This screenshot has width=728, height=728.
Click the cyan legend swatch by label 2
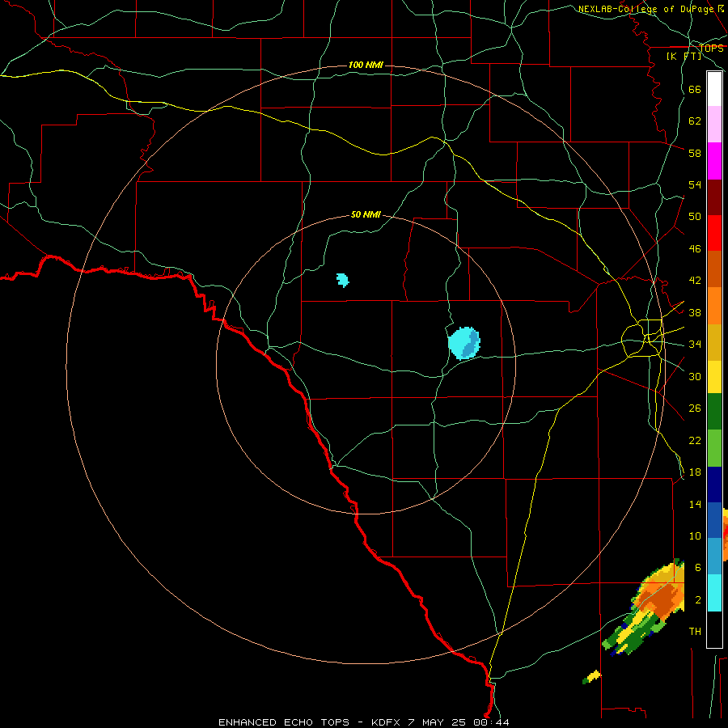click(714, 593)
